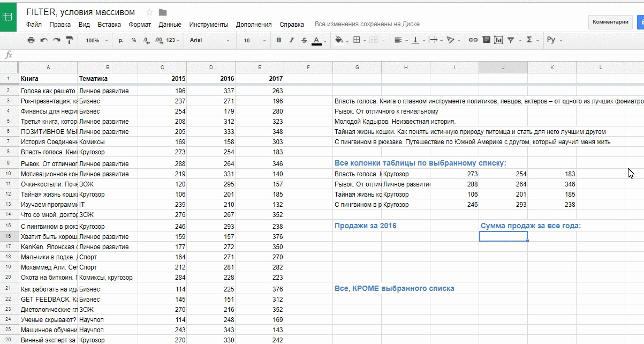Click the selected cell J16
644x344 pixels.
click(x=503, y=236)
